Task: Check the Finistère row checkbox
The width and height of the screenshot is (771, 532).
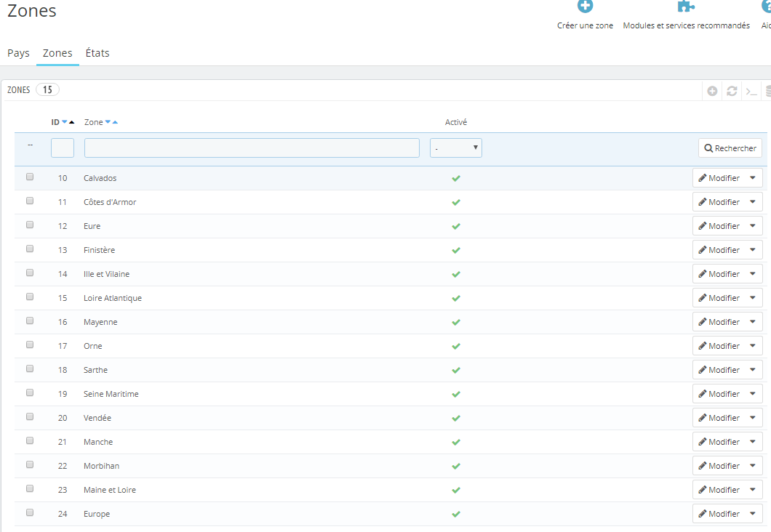Action: 30,249
